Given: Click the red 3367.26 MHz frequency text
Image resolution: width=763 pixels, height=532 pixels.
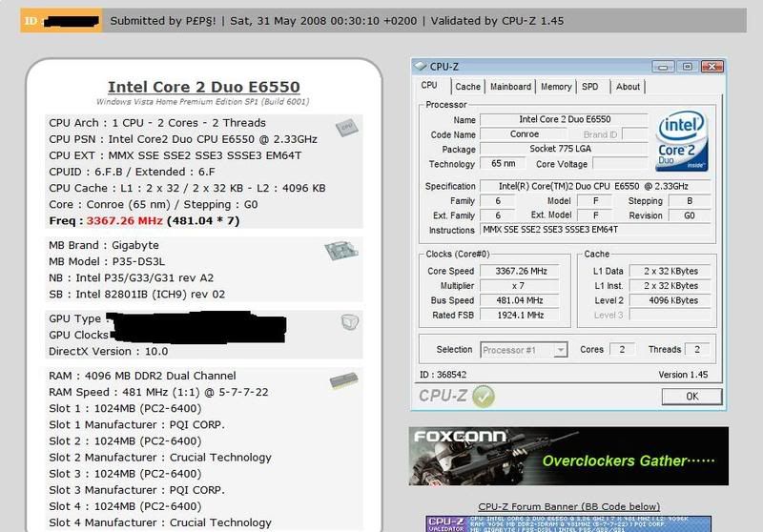Looking at the screenshot, I should (125, 221).
